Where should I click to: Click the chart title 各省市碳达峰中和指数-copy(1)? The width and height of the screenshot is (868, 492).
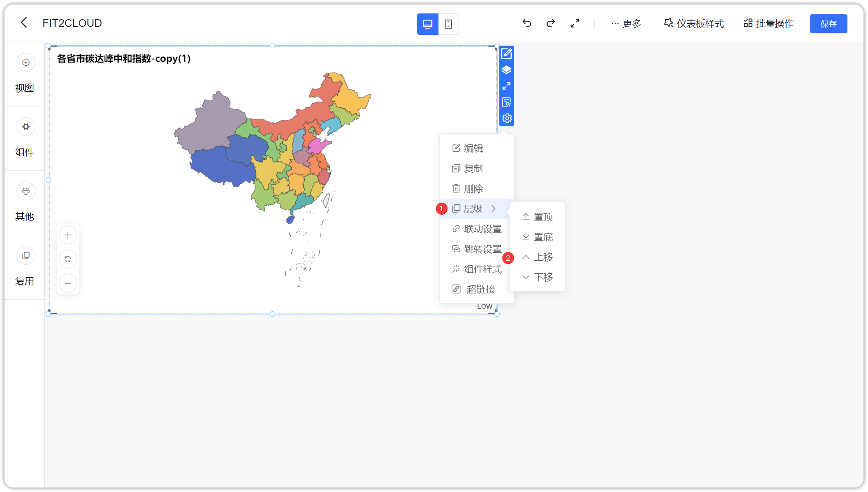click(124, 59)
